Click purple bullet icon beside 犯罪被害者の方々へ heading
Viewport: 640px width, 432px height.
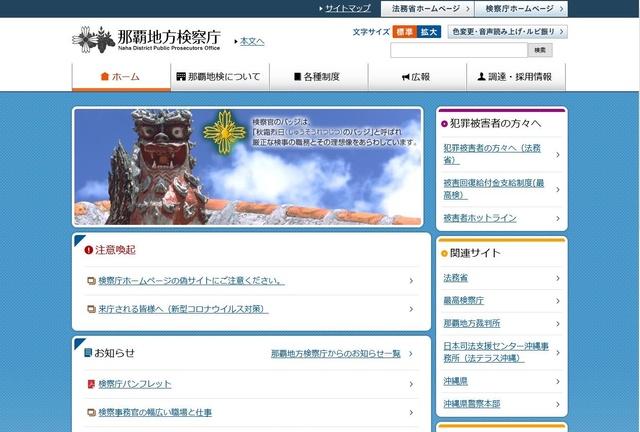coord(444,124)
